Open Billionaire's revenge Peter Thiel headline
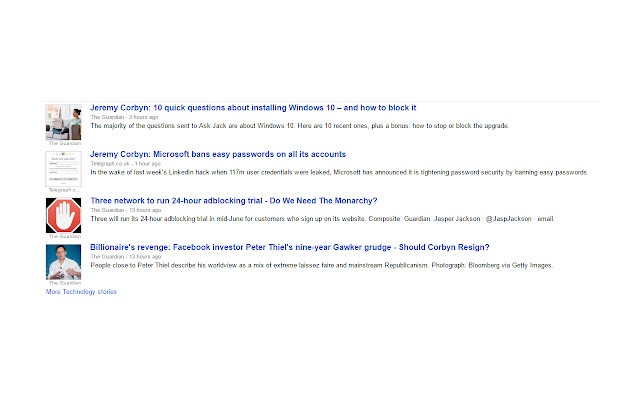Screen dimensions: 640x400 click(x=289, y=247)
